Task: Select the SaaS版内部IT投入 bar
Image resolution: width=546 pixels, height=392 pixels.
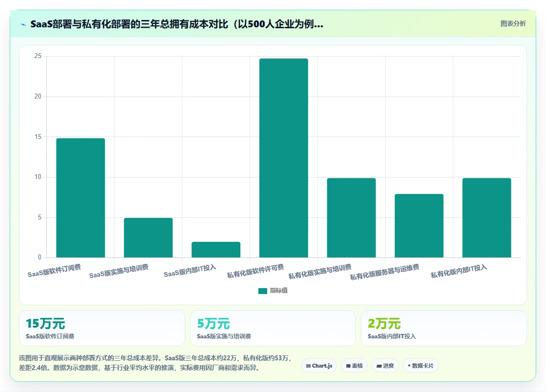Action: (216, 250)
